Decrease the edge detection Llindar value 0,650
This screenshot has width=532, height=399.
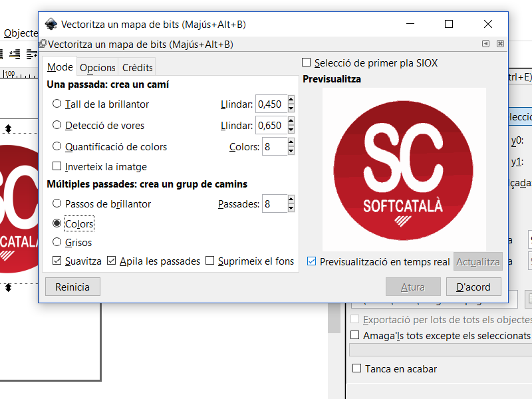coord(291,130)
